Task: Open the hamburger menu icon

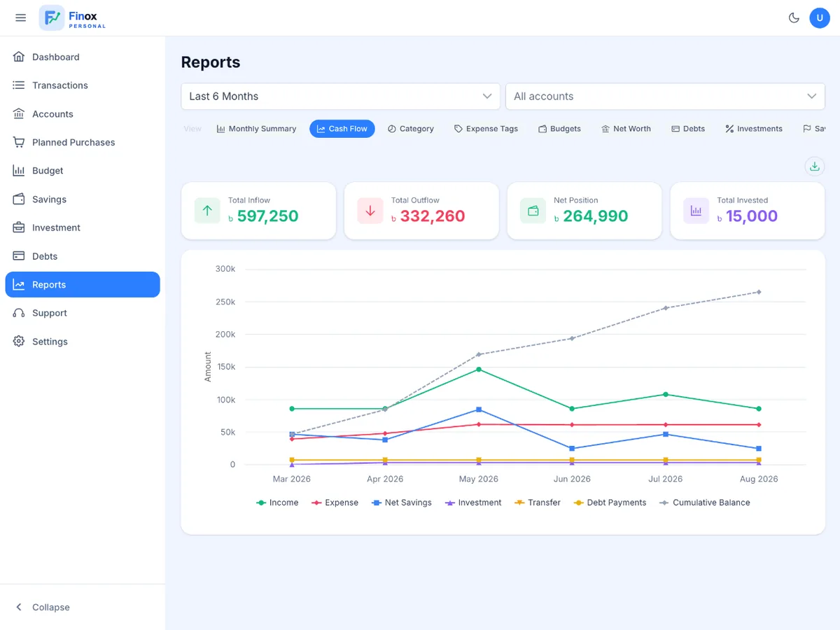Action: [x=20, y=17]
